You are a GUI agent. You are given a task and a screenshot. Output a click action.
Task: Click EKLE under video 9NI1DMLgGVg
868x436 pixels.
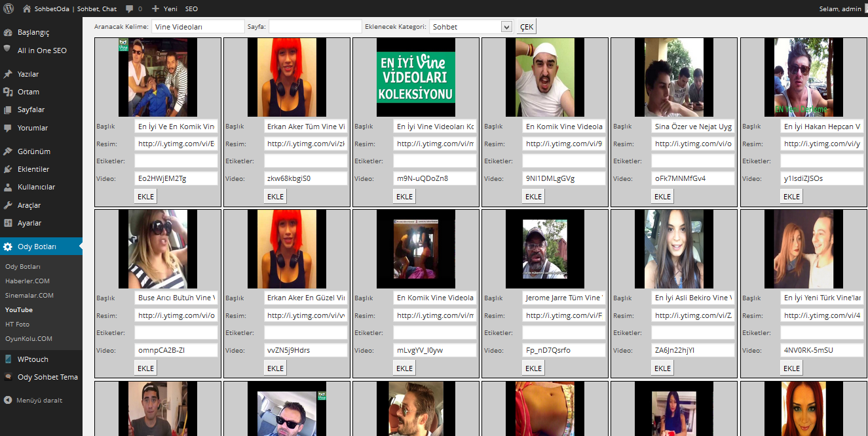533,196
